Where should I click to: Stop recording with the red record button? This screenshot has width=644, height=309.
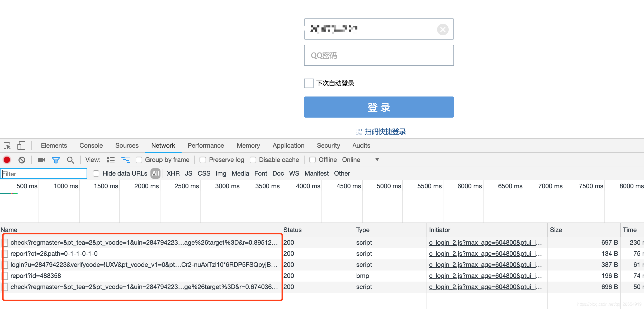coord(7,160)
